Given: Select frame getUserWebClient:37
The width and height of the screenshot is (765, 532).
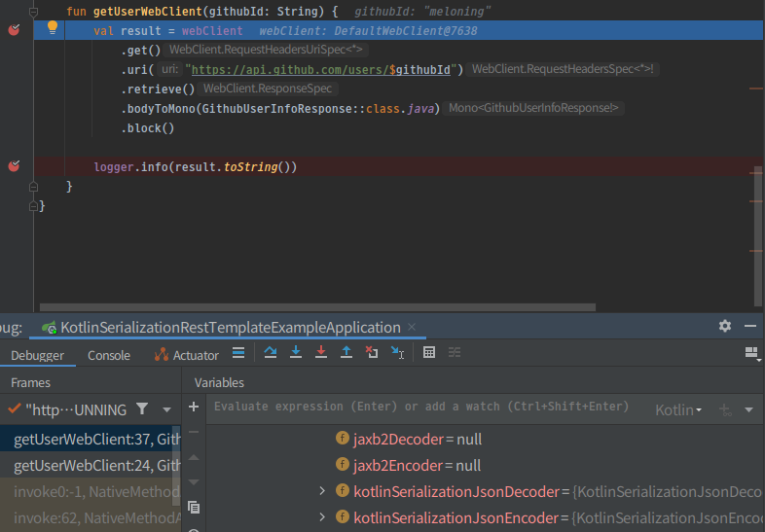Looking at the screenshot, I should 90,440.
